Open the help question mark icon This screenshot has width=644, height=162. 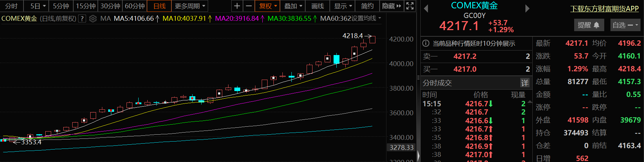tap(82, 19)
